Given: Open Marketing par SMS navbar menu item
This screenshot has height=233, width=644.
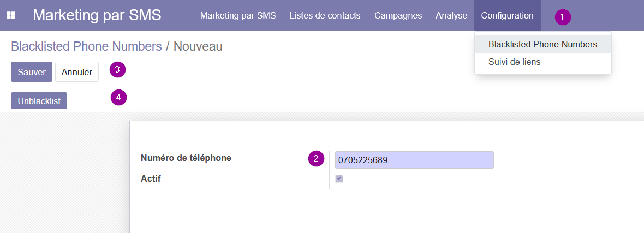Looking at the screenshot, I should [238, 16].
